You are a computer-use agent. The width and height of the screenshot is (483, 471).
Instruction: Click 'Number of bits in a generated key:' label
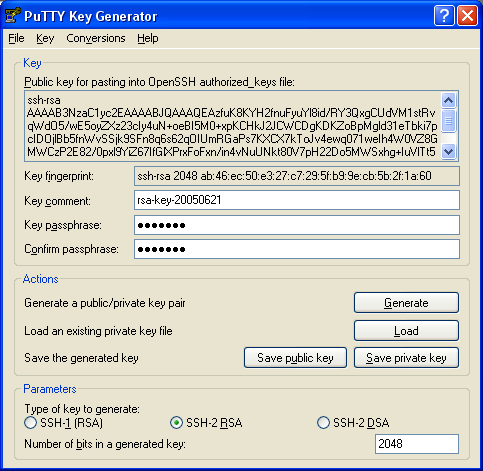click(105, 444)
